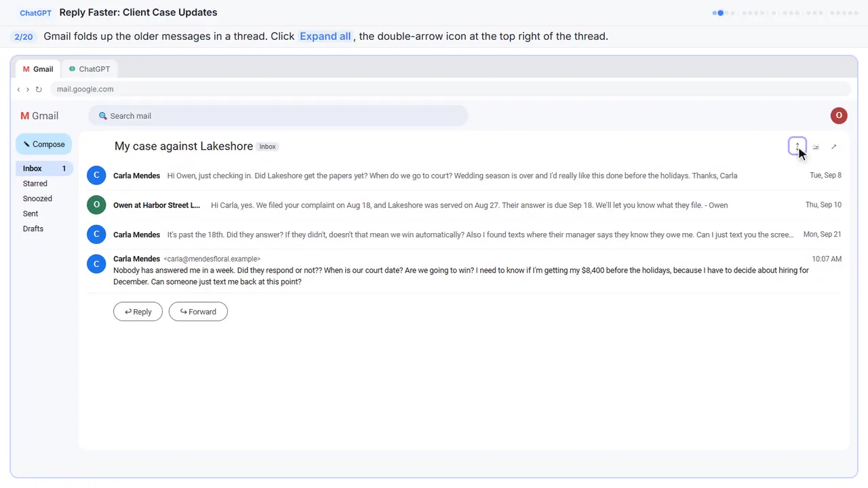
Task: Click the Gmail logo in the header
Action: point(39,116)
